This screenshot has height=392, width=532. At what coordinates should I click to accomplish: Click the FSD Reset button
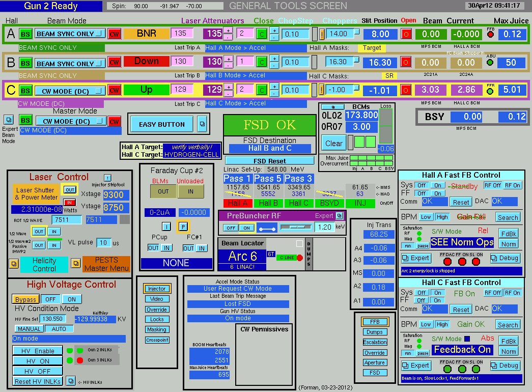click(x=270, y=161)
